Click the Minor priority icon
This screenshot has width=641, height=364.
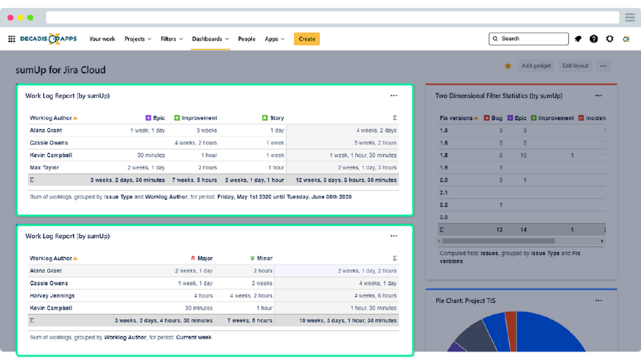click(x=252, y=258)
